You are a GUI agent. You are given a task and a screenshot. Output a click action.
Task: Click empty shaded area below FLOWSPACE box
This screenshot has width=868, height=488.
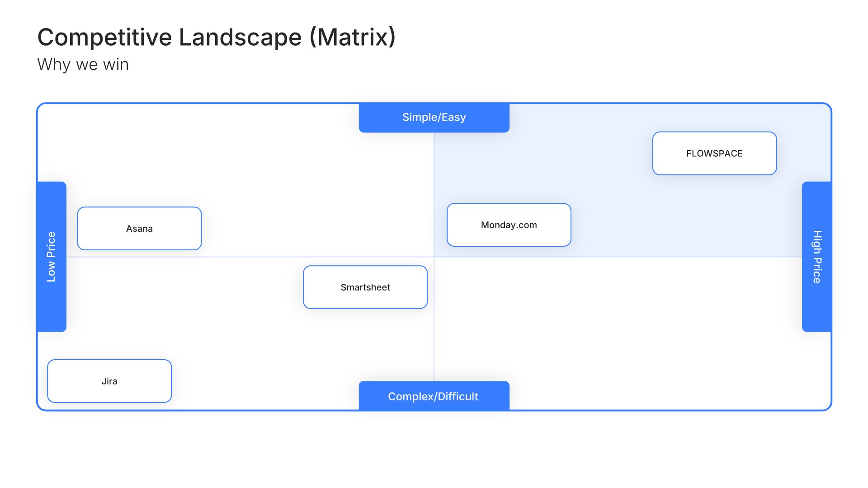coord(714,212)
